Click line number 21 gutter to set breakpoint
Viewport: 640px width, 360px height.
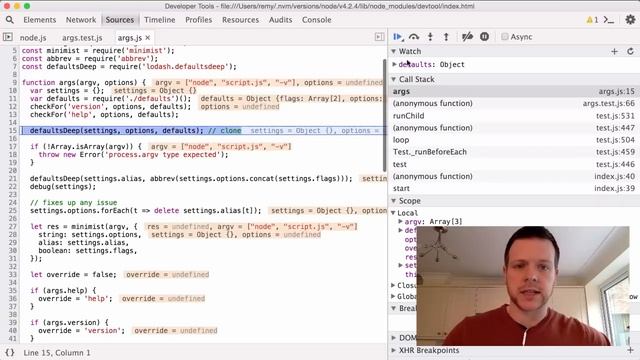(x=12, y=178)
